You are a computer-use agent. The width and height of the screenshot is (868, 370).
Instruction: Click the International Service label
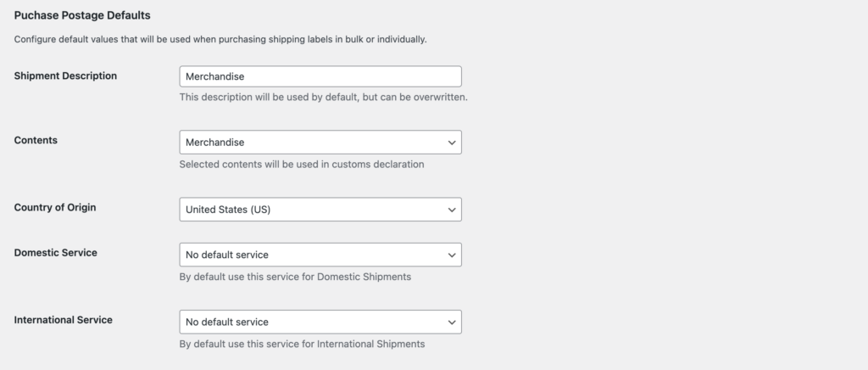point(64,320)
